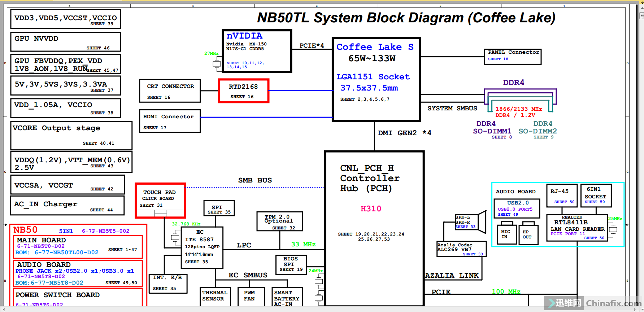Click the 'VDD_1.05A, VCCIO' power block
This screenshot has height=312, width=644.
point(66,108)
